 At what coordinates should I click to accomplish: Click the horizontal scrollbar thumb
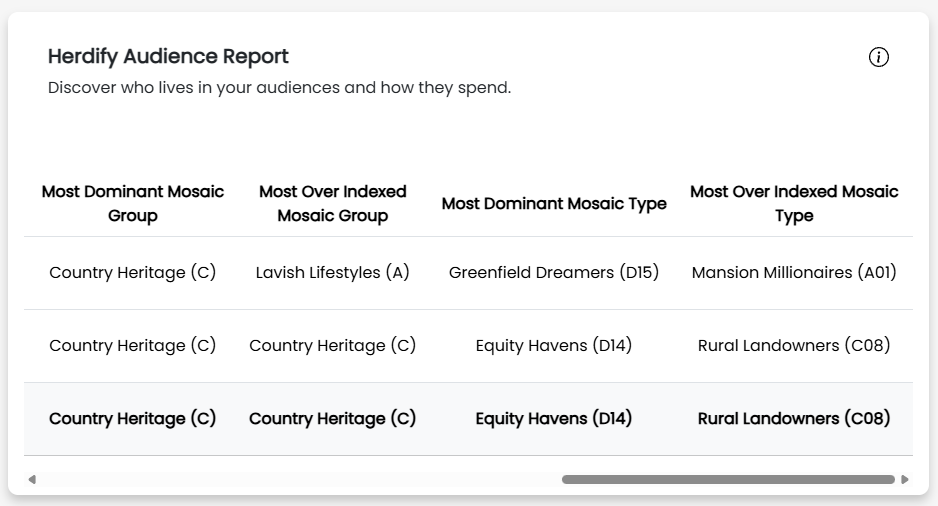pyautogui.click(x=727, y=480)
